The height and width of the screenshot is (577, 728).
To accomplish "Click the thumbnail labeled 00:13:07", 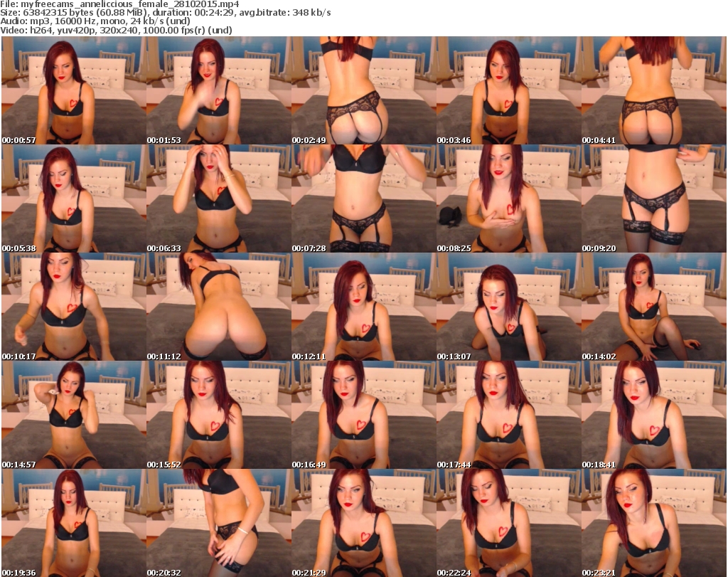I will 508,307.
